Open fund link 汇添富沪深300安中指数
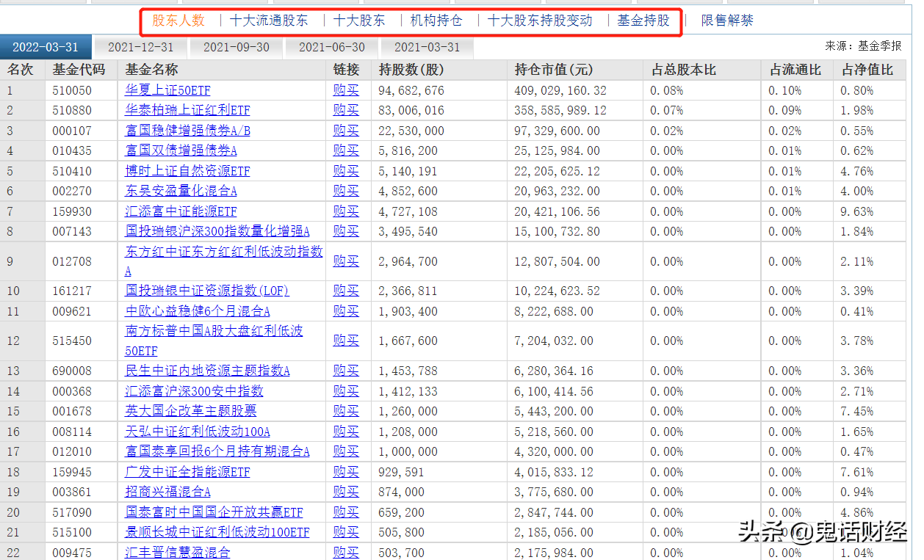This screenshot has width=924, height=560. [194, 391]
